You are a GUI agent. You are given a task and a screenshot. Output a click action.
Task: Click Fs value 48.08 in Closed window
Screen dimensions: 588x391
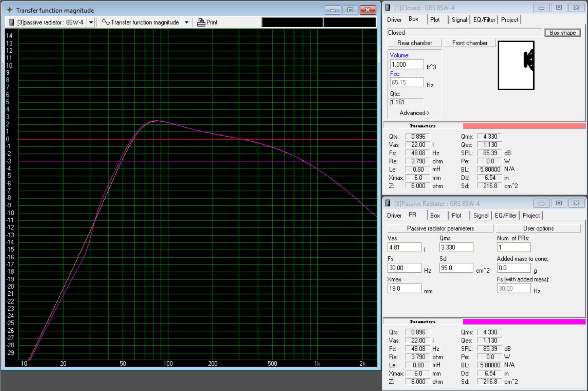point(418,153)
